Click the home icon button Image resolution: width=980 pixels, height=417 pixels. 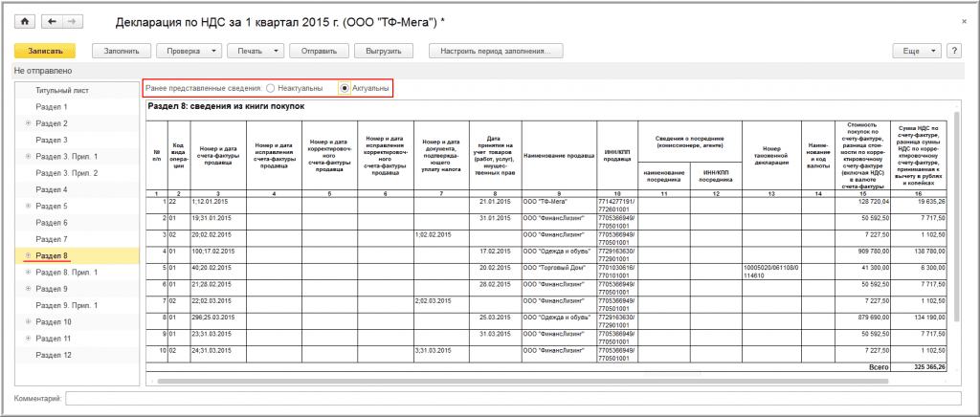(25, 21)
